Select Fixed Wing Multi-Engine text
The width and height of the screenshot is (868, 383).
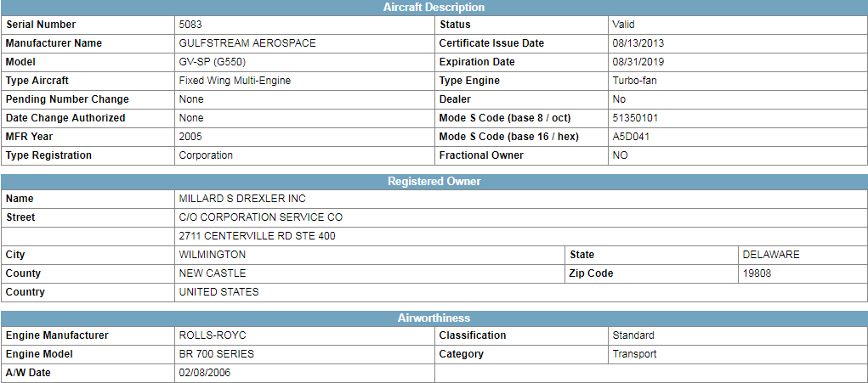235,81
